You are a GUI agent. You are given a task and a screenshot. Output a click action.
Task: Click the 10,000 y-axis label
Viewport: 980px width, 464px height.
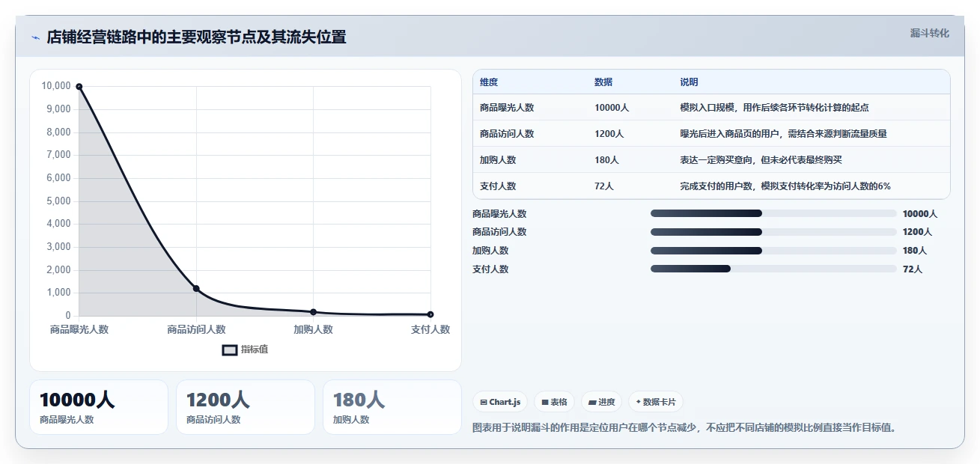pyautogui.click(x=56, y=86)
